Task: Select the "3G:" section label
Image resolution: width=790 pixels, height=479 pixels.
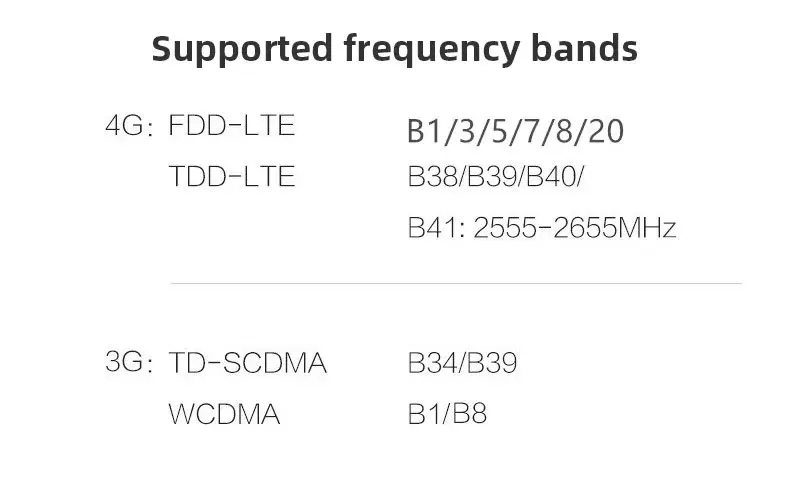Action: [x=129, y=362]
